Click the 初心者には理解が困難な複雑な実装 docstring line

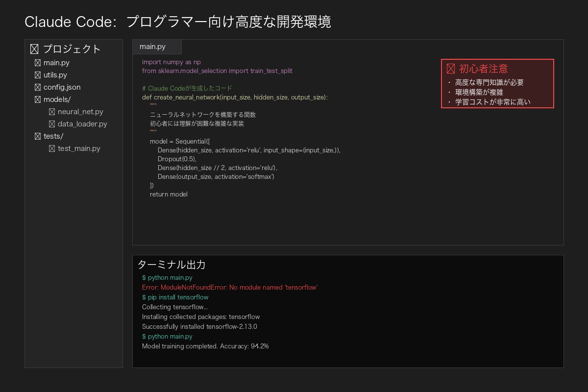[197, 123]
